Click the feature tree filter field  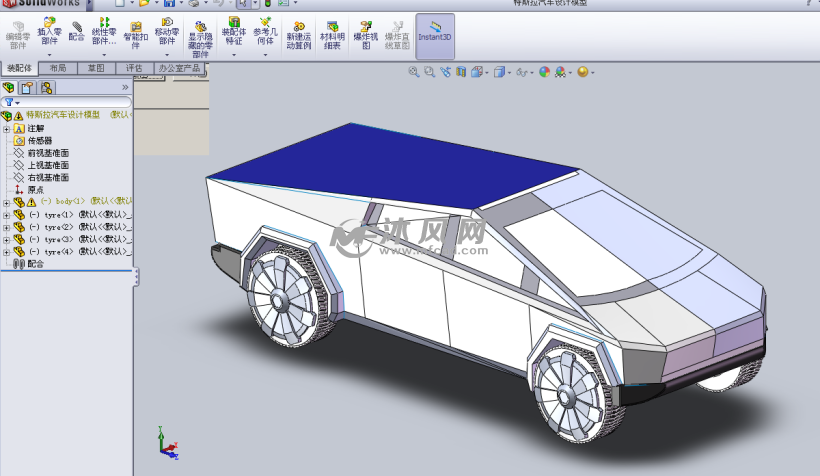pos(66,102)
